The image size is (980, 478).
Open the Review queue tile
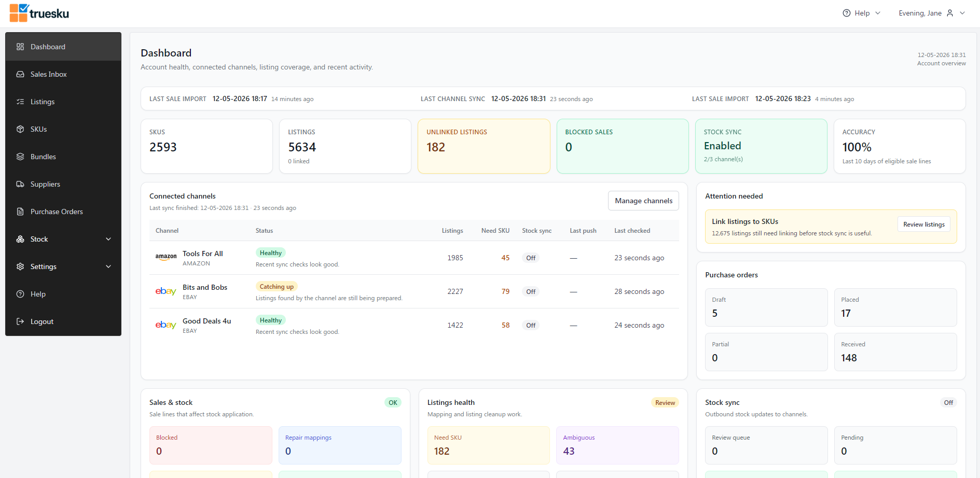click(x=766, y=445)
